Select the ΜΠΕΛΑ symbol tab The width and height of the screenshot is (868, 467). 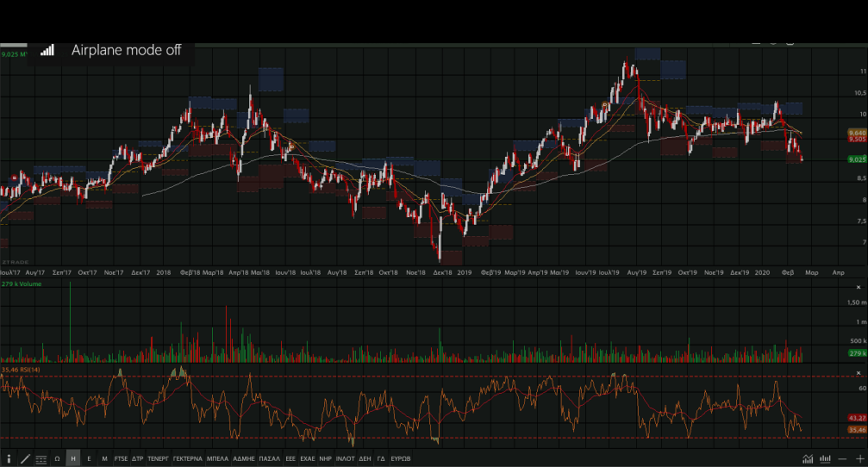point(218,458)
